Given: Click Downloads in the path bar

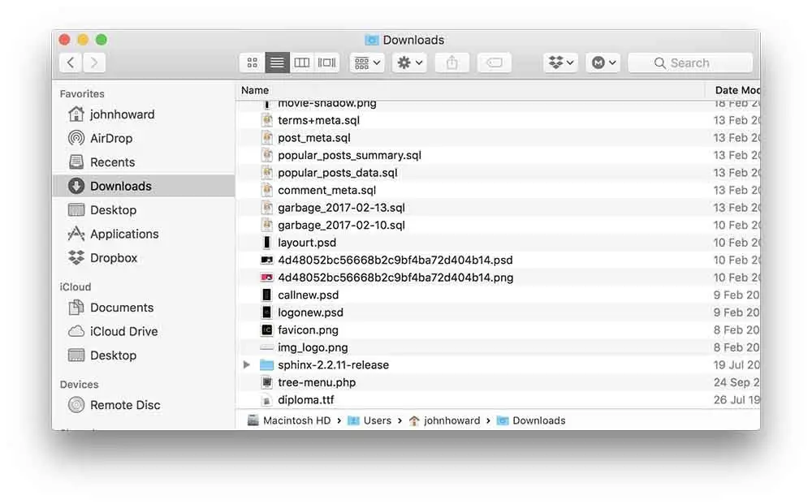Looking at the screenshot, I should coord(531,420).
